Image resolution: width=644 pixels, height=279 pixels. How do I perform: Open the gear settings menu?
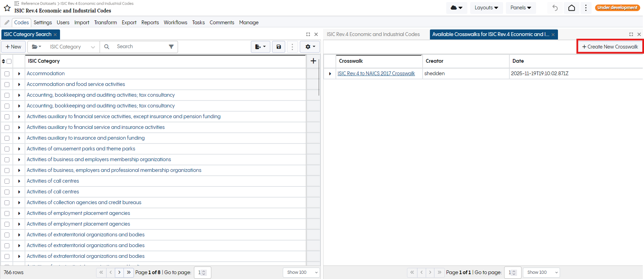310,47
